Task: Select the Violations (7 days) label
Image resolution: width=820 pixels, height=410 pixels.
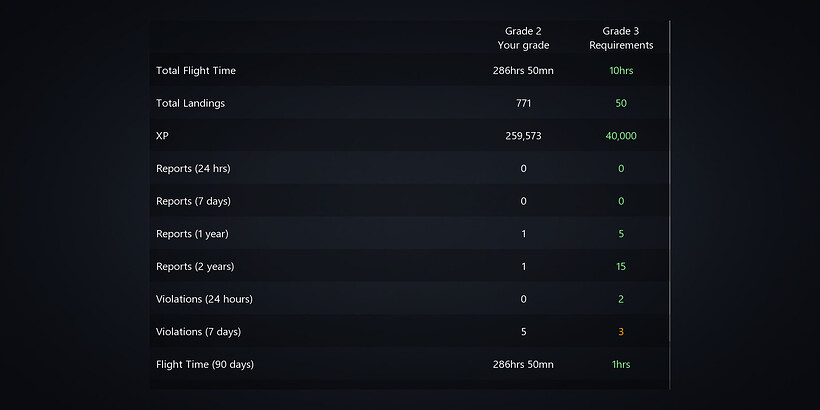Action: (x=198, y=332)
